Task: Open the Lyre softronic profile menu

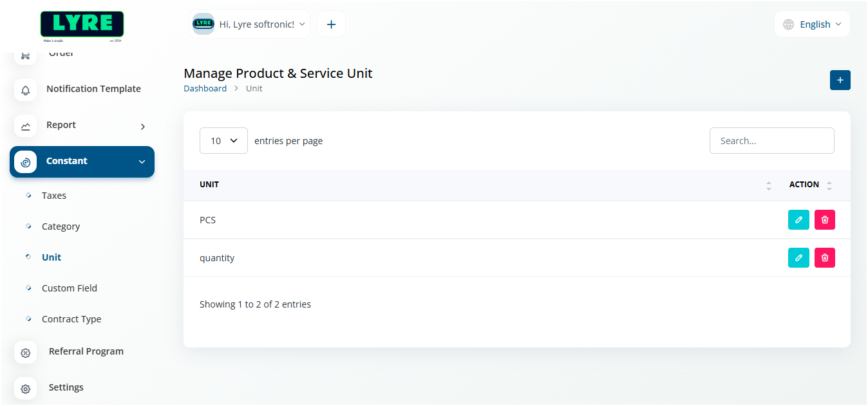Action: [x=249, y=24]
